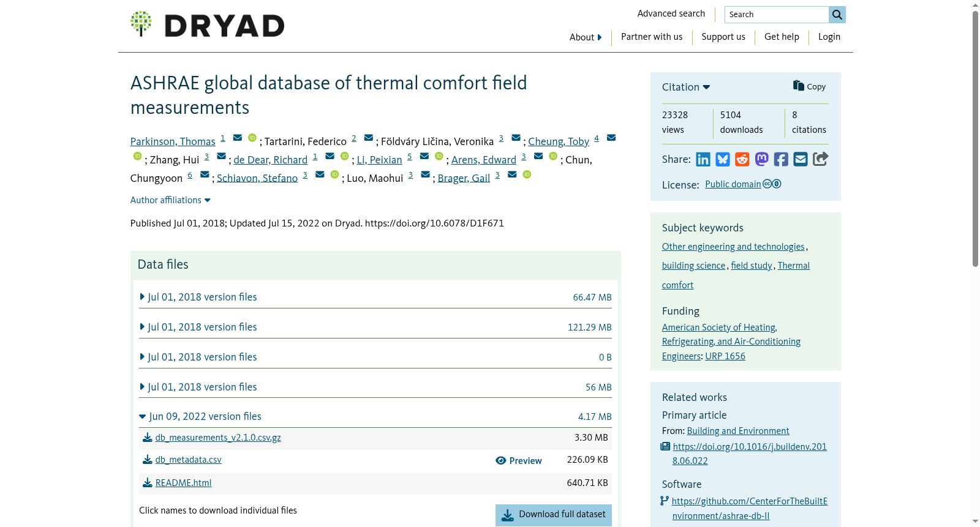
Task: Focus the Search input field
Action: point(777,15)
